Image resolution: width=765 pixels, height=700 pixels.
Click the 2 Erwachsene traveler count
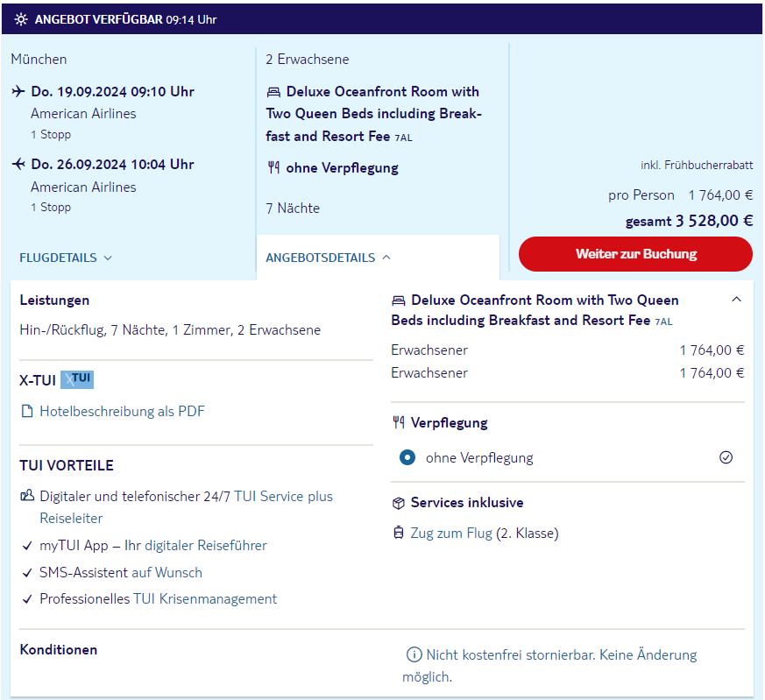click(308, 60)
